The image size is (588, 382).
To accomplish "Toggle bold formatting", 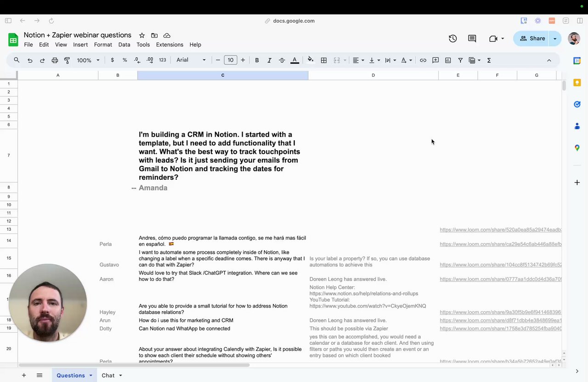I will pyautogui.click(x=257, y=60).
